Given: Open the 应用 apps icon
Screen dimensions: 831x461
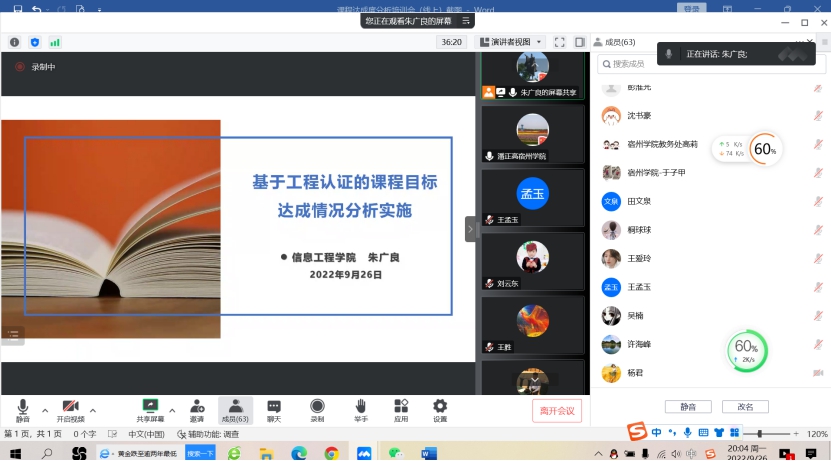Looking at the screenshot, I should pos(401,406).
